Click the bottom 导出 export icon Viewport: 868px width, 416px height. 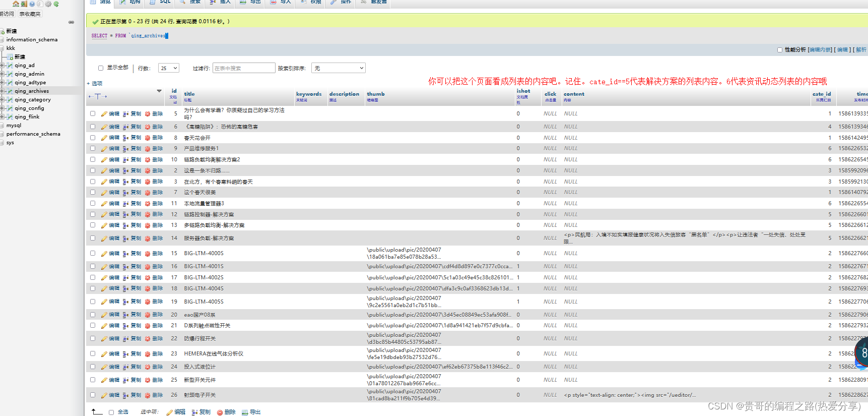(245, 412)
